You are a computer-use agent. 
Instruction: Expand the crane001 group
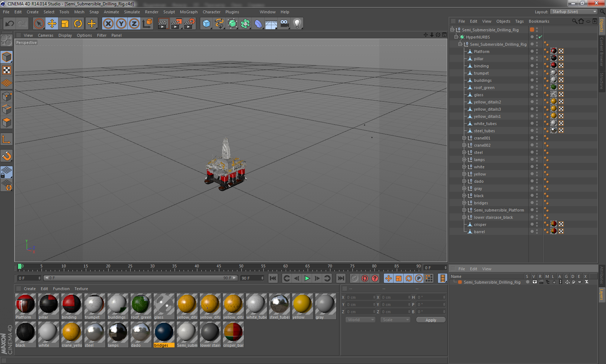pos(464,138)
